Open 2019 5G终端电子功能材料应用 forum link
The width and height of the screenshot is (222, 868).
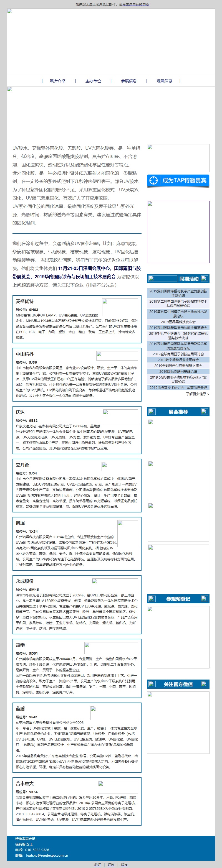178,379
